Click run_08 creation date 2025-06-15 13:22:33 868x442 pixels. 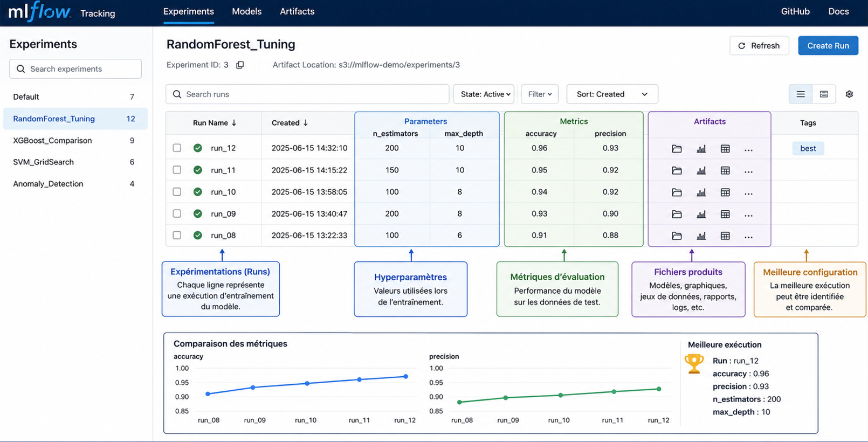309,235
